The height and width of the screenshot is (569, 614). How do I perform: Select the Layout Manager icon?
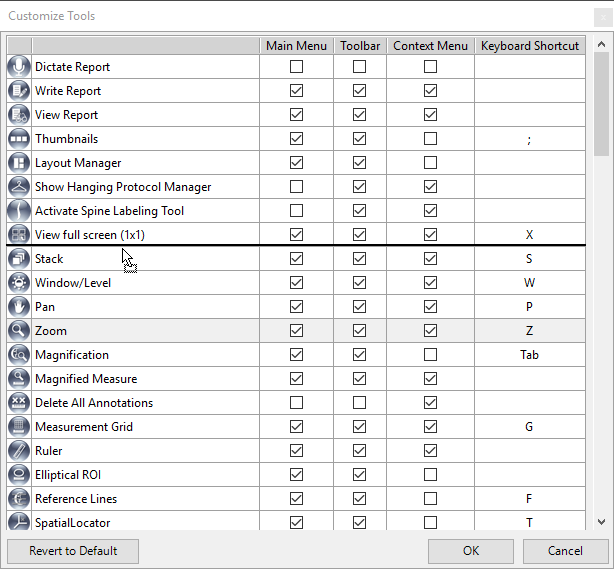coord(19,163)
